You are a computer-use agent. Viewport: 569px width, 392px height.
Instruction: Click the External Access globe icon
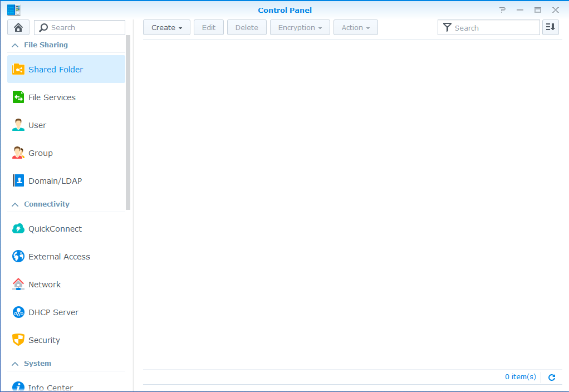(x=18, y=256)
